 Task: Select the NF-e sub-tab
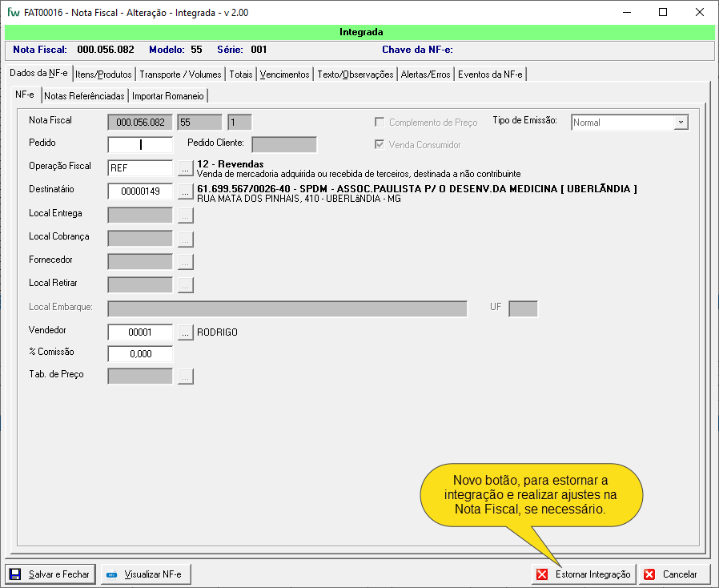[25, 95]
